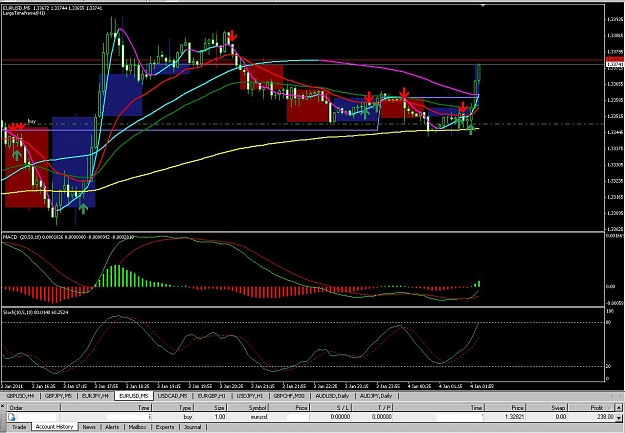Close the terminal panel with the x

(3, 407)
